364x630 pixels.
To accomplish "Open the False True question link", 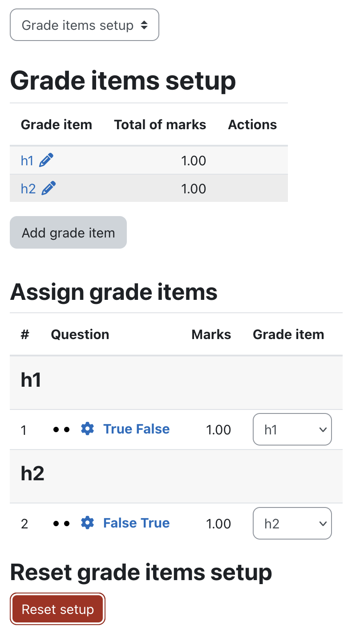I will pyautogui.click(x=137, y=523).
